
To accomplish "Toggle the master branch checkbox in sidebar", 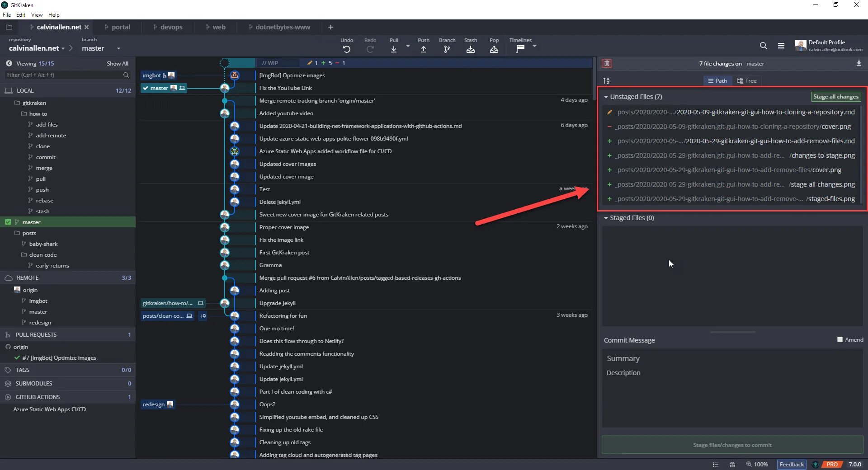I will pos(8,222).
